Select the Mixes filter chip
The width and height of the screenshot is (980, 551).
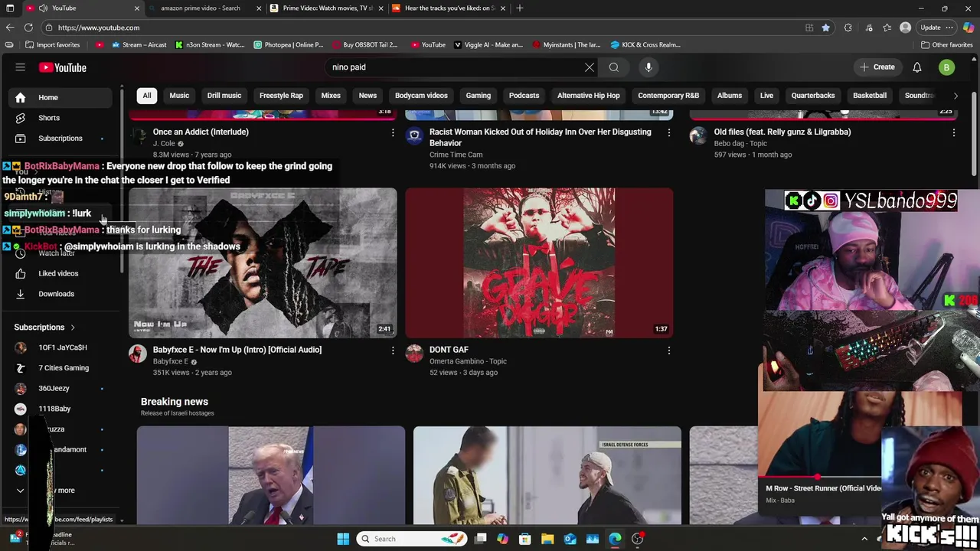331,96
